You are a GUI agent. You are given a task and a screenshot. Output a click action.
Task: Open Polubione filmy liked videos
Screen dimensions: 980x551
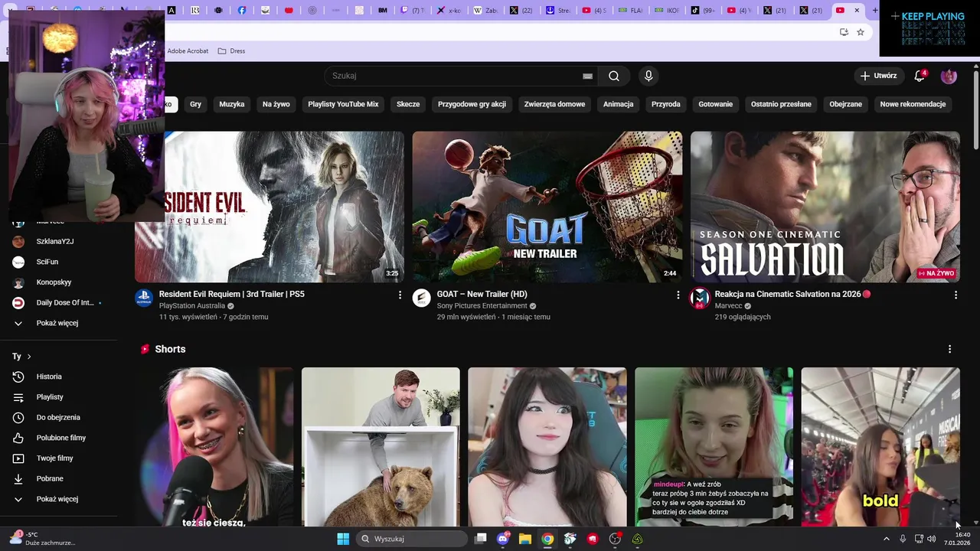[x=61, y=438]
